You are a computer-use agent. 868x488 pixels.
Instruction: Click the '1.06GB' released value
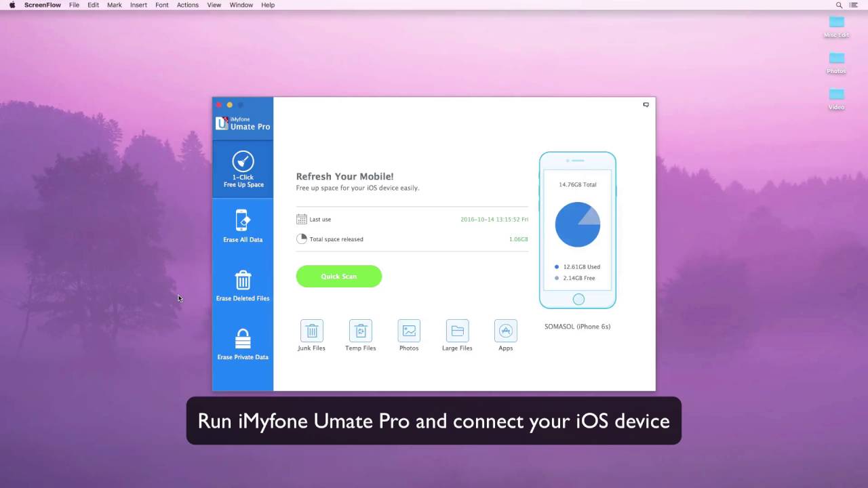pyautogui.click(x=519, y=239)
